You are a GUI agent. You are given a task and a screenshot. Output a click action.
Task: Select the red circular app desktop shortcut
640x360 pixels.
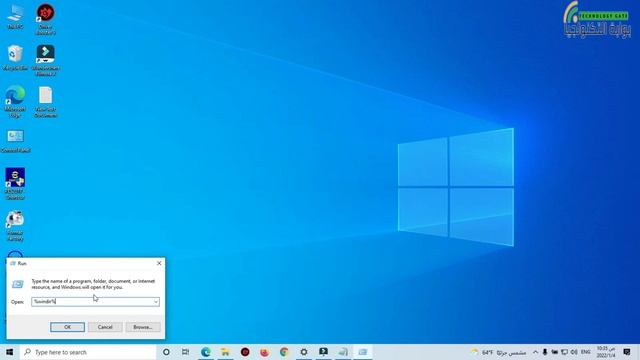pyautogui.click(x=45, y=19)
